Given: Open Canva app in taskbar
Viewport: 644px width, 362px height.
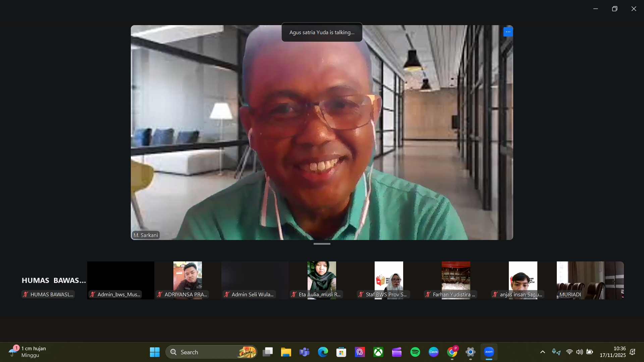Looking at the screenshot, I should pos(433,352).
